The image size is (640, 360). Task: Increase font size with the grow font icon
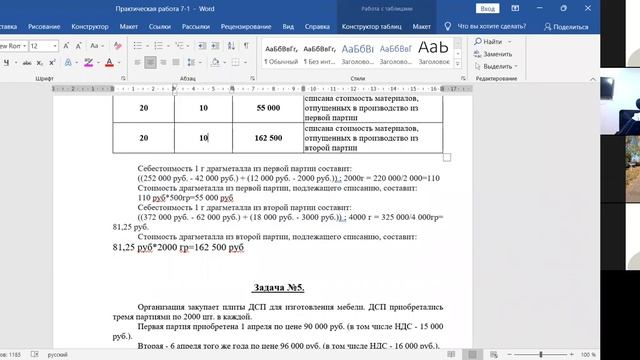point(66,46)
